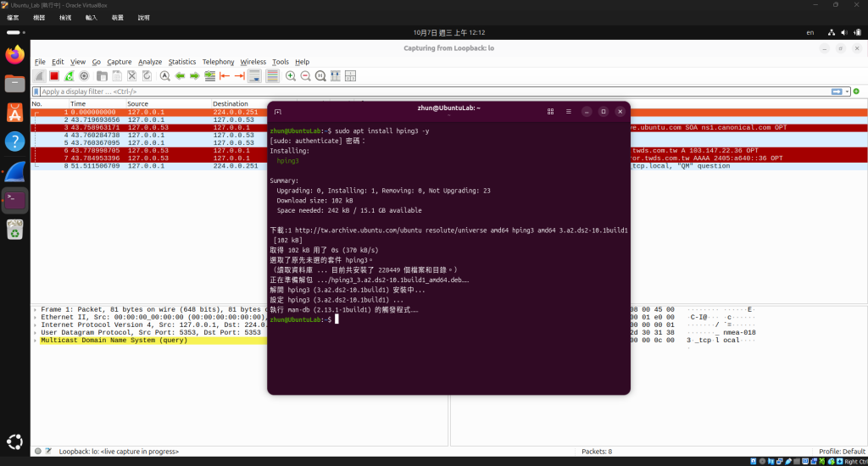
Task: Find a packet magnifier icon
Action: 165,75
